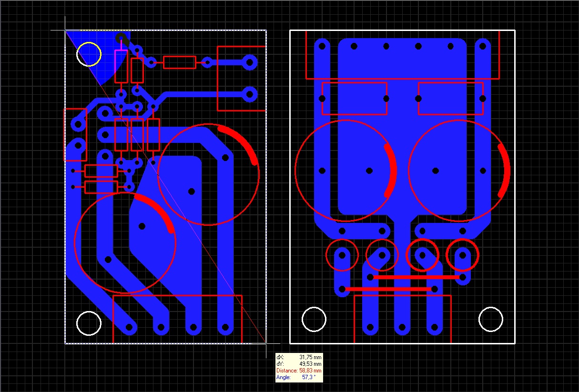Select left board's bottom-left white mounting hole
This screenshot has width=579, height=392.
[89, 323]
